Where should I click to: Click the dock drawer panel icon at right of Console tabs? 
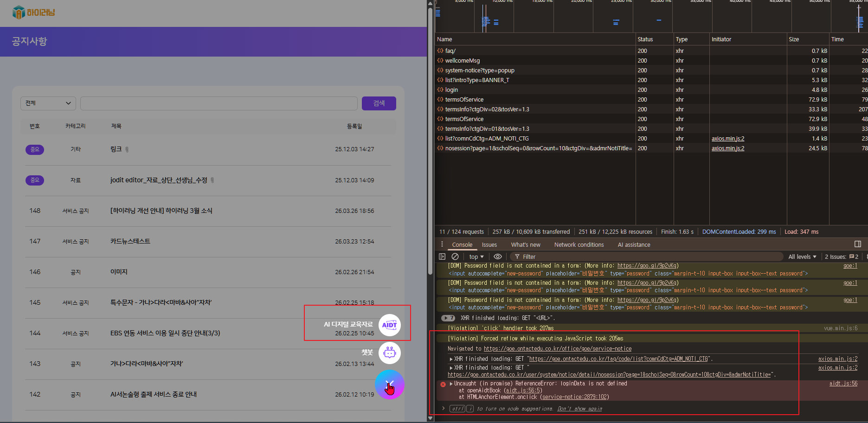coord(857,244)
